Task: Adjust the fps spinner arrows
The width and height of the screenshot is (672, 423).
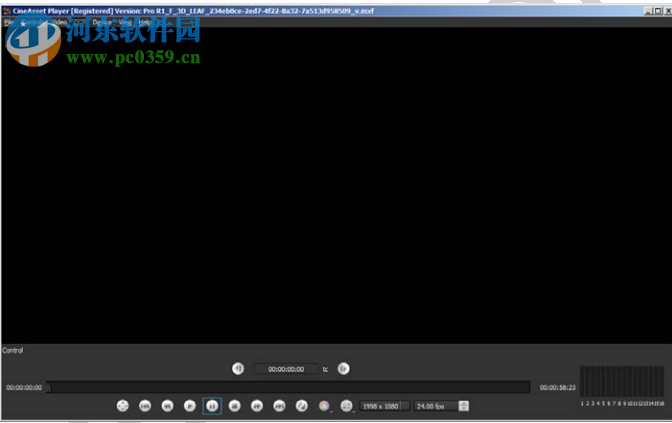Action: [x=464, y=406]
